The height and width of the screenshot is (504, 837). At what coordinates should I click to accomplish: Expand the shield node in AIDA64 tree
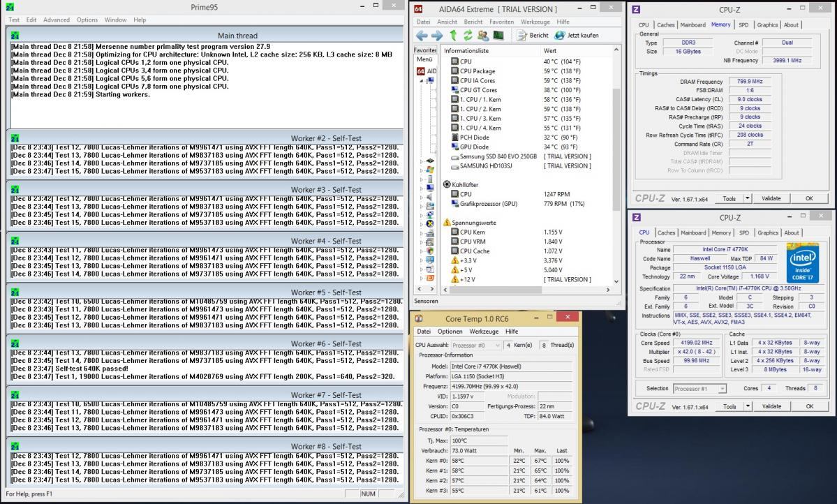click(x=421, y=251)
